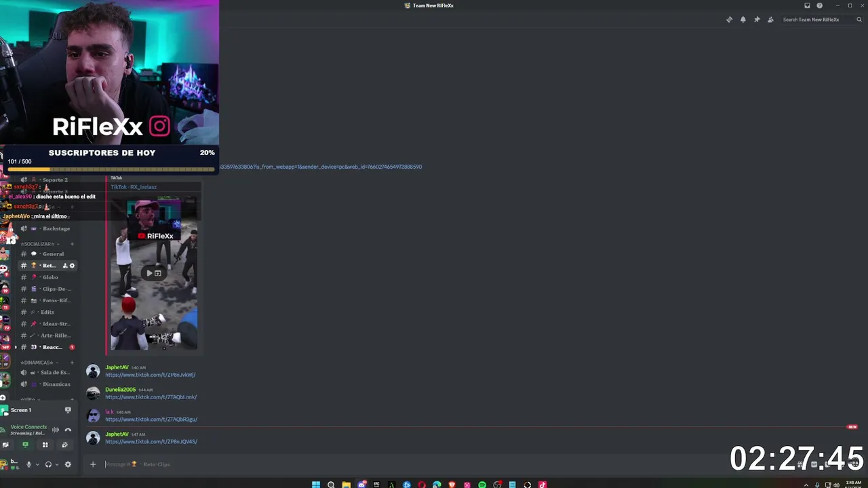Open File Explorer from taskbar
The height and width of the screenshot is (488, 868).
(346, 485)
